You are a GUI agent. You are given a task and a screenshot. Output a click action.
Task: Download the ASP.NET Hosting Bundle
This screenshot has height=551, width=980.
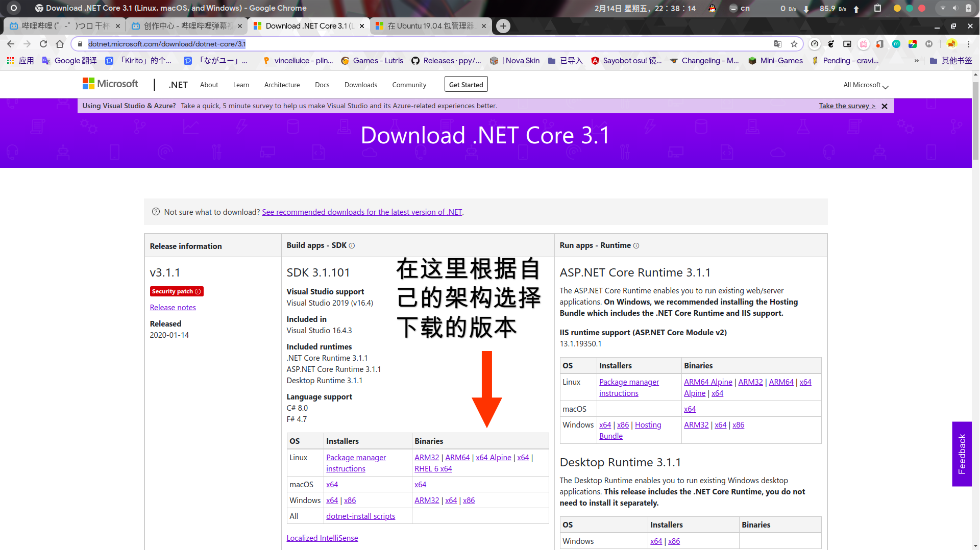(630, 431)
